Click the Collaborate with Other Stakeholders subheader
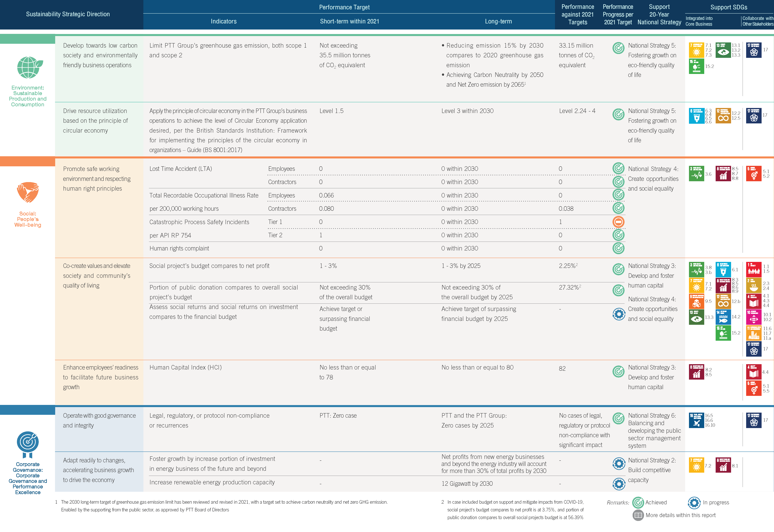 (758, 21)
